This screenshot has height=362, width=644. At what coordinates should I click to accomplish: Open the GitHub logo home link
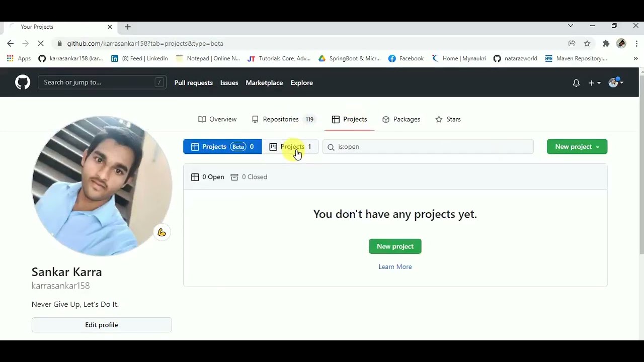click(23, 82)
